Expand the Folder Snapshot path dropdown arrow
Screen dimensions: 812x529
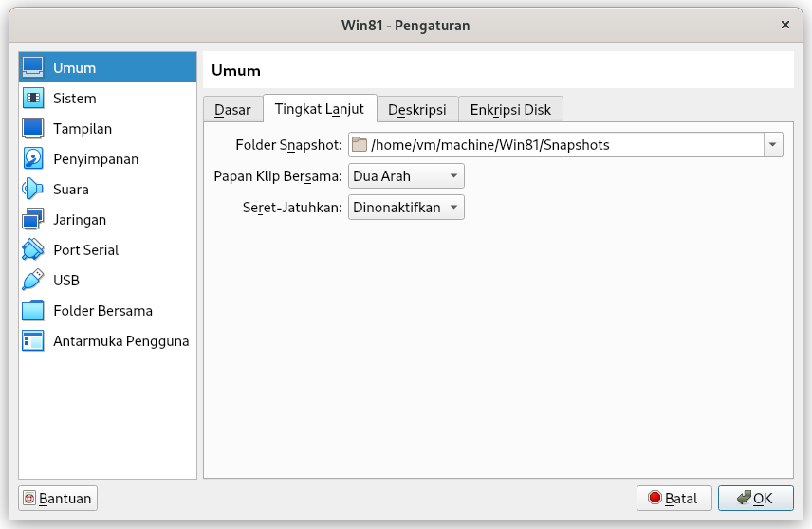773,145
